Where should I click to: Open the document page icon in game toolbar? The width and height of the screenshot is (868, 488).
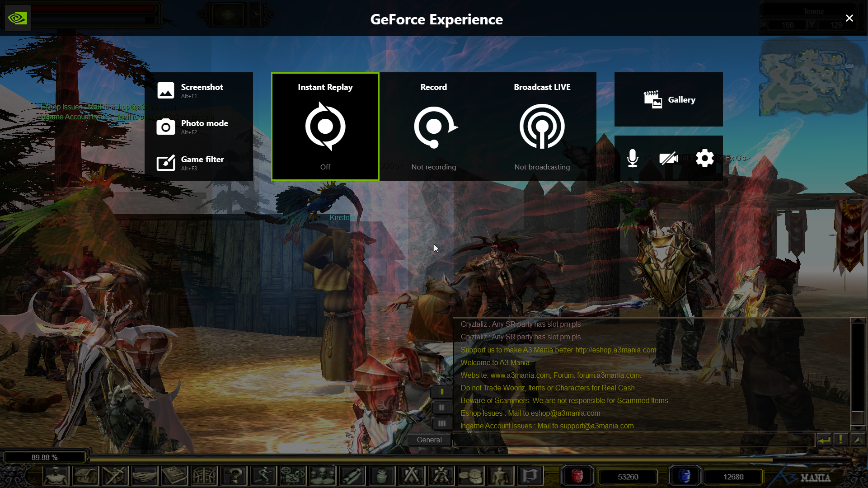point(174,476)
